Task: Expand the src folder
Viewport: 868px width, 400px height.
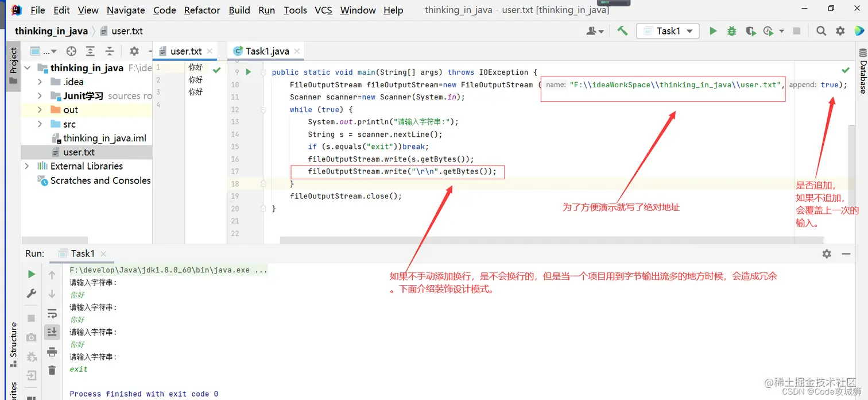Action: 40,124
